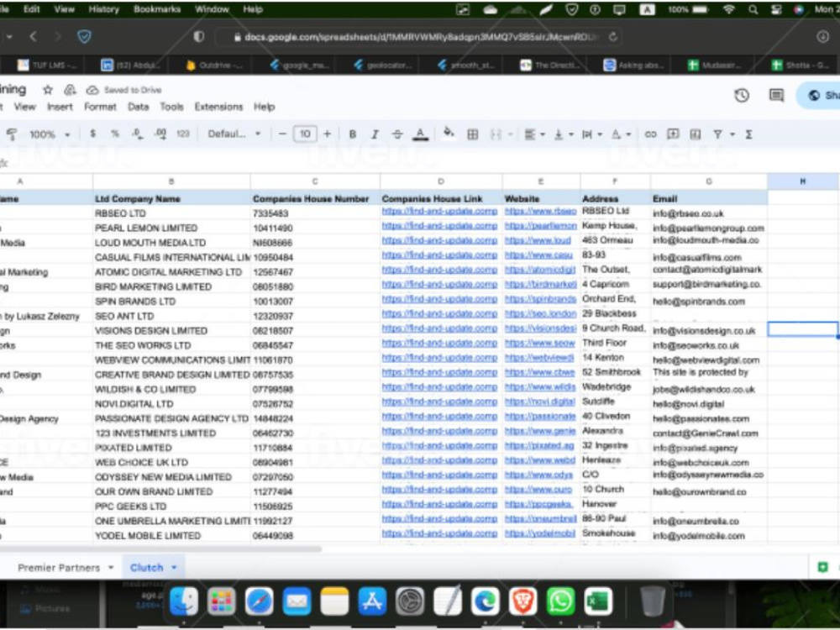Format as percent icon
This screenshot has height=630, width=840.
[x=114, y=134]
